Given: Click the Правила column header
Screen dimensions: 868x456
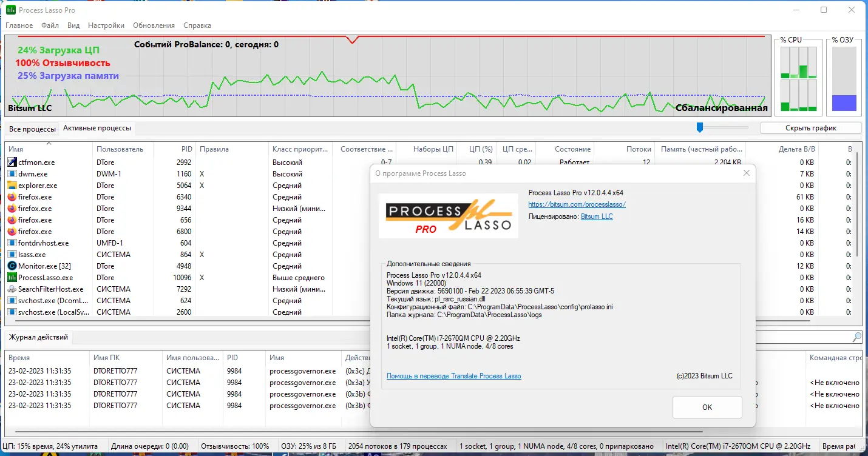Looking at the screenshot, I should click(232, 149).
